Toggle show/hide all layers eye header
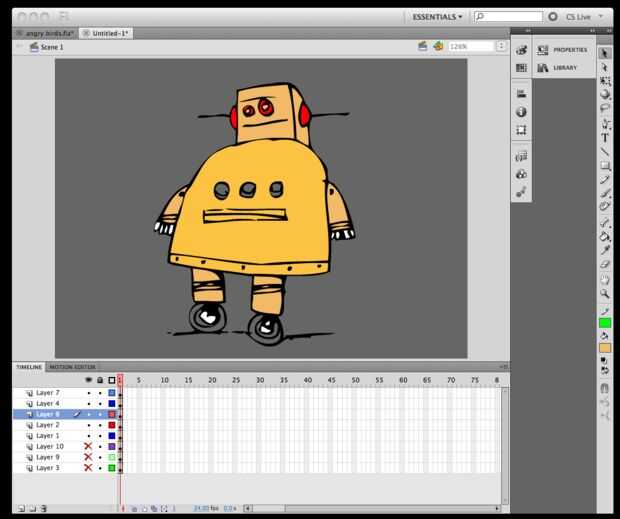 pos(89,380)
